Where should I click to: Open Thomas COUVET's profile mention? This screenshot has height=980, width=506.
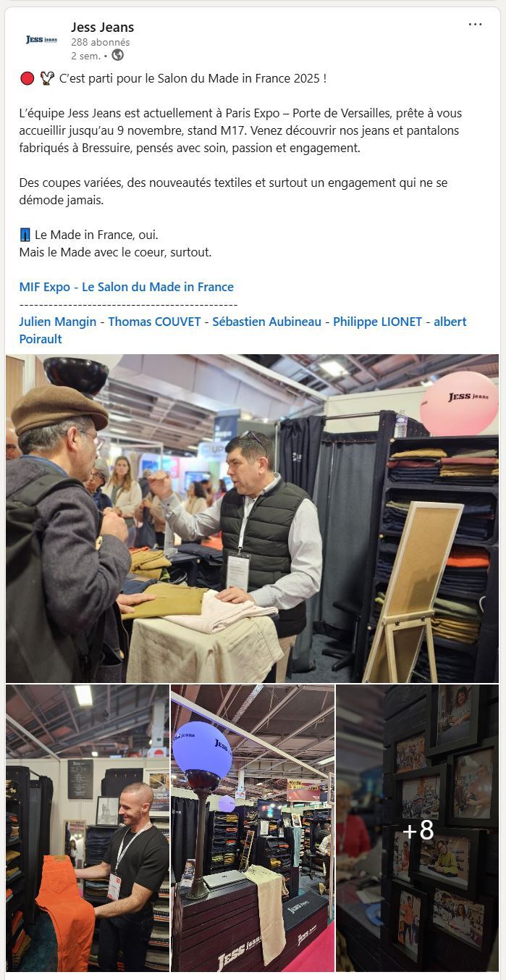154,322
